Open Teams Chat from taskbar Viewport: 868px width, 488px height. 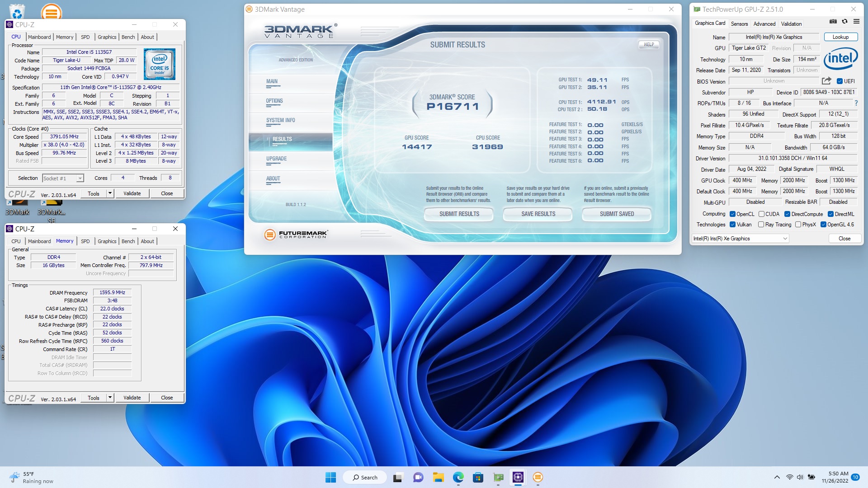[419, 477]
